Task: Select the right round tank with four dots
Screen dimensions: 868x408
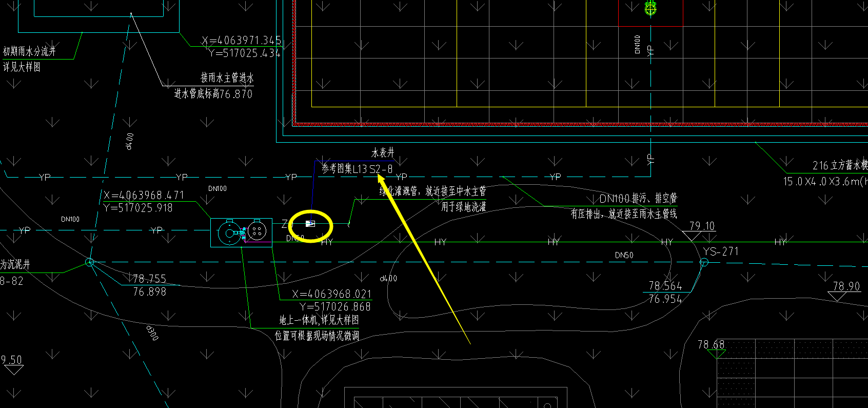Action: pos(257,232)
